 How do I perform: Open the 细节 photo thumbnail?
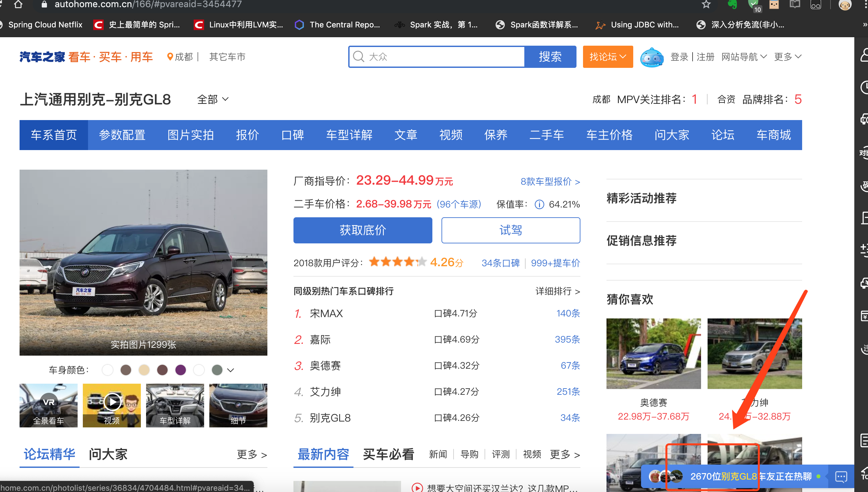pos(238,406)
